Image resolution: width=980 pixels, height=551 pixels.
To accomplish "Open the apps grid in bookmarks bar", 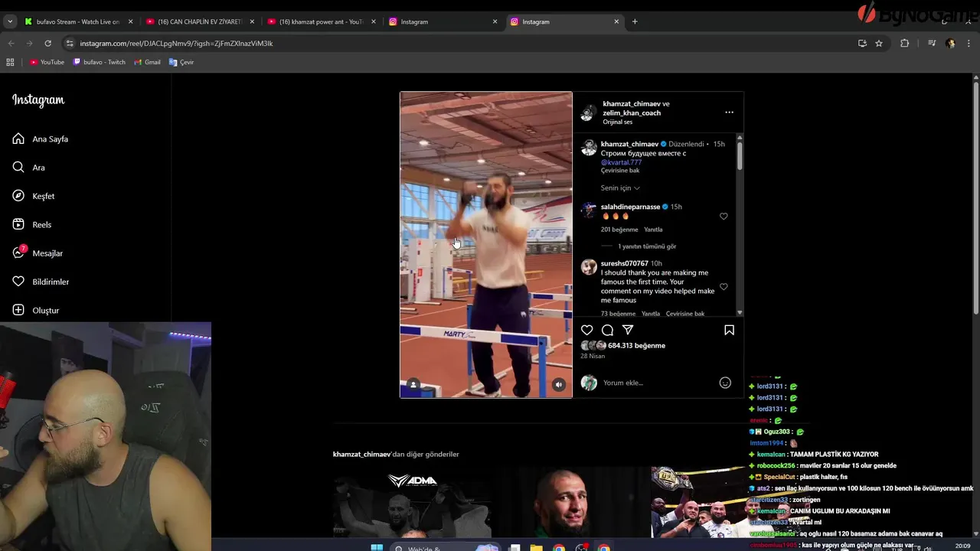I will tap(10, 62).
